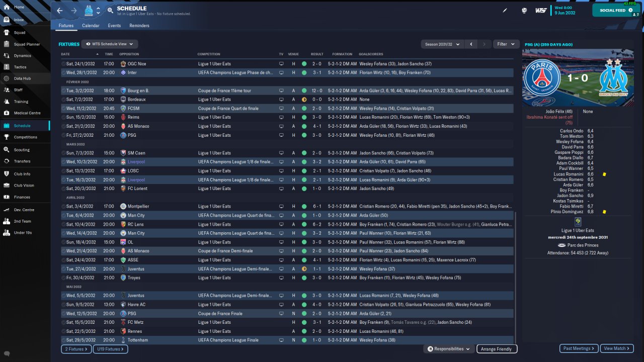Click the green win indicator for Tottenham
This screenshot has width=644, height=362.
(304, 340)
